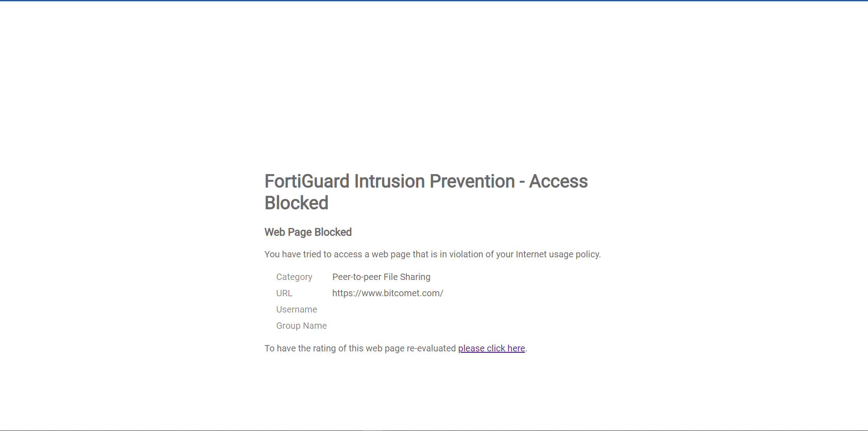Image resolution: width=868 pixels, height=431 pixels.
Task: Click the blocked bitcomet.com URL text
Action: tap(387, 293)
